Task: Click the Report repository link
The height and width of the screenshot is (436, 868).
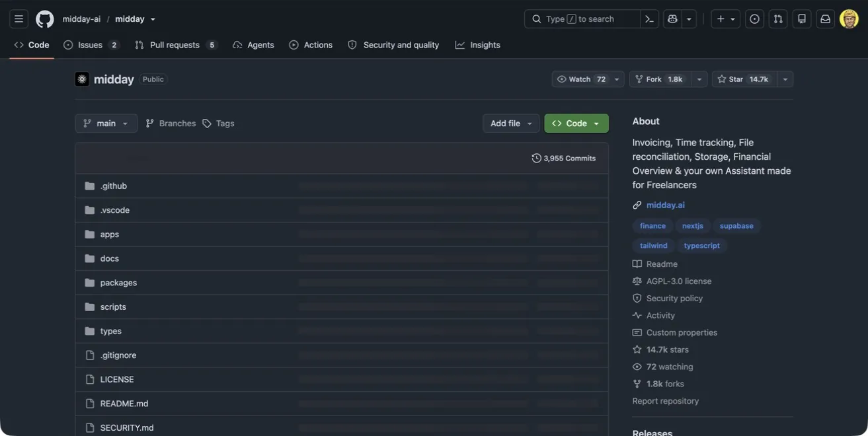Action: click(x=665, y=402)
